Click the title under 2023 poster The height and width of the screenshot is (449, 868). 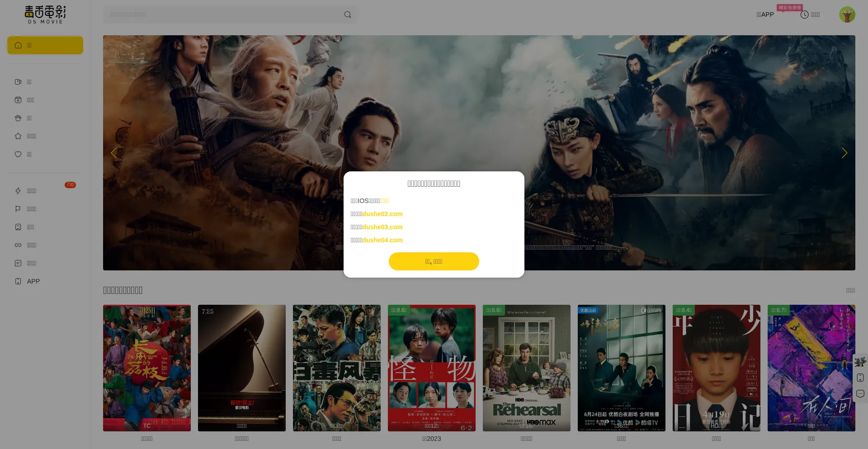[x=432, y=439]
